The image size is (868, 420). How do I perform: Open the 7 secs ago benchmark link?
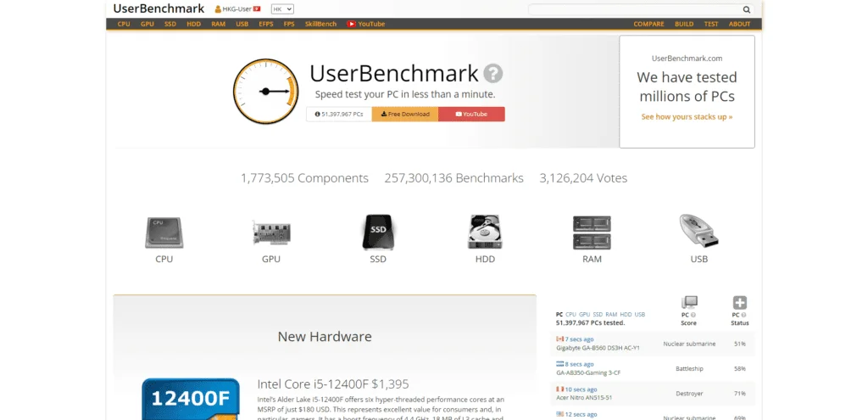[x=579, y=339]
